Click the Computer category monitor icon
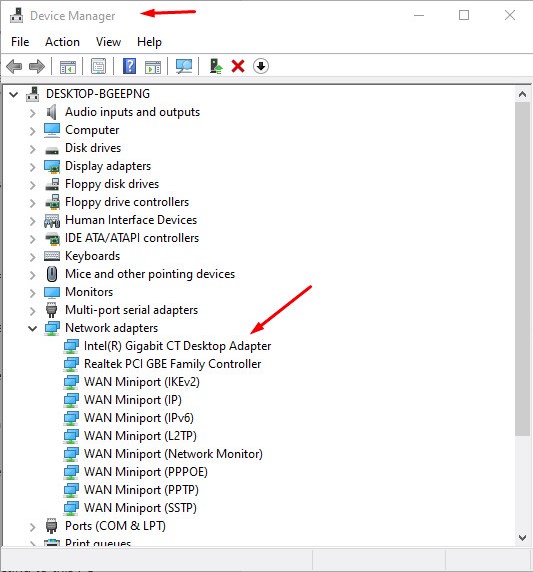Image resolution: width=533 pixels, height=572 pixels. 52,130
